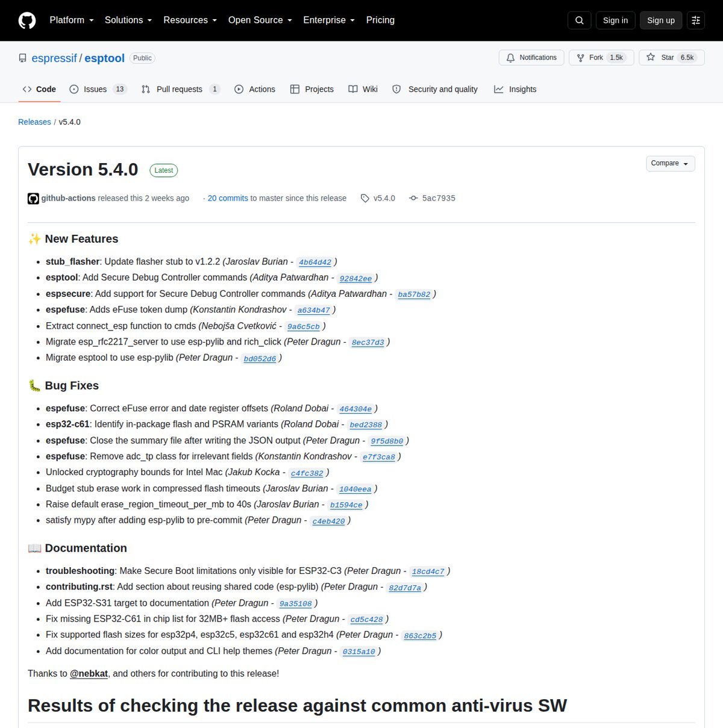Click the Star icon
This screenshot has height=728, width=723.
[651, 57]
